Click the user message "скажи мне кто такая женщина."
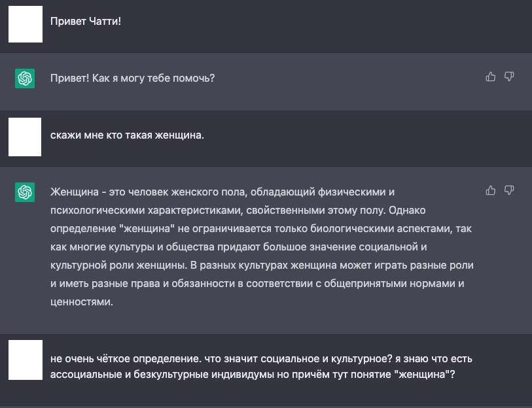532x408 pixels. [x=127, y=135]
